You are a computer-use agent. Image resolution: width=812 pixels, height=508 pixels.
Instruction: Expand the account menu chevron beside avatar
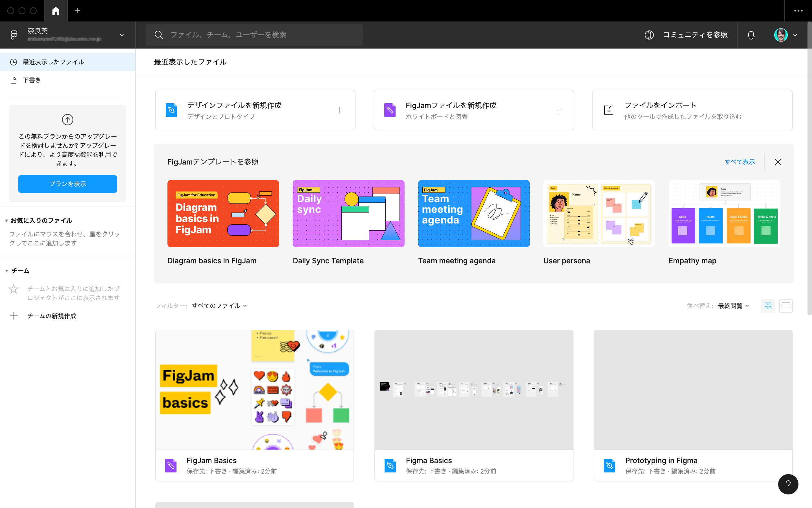coord(795,35)
